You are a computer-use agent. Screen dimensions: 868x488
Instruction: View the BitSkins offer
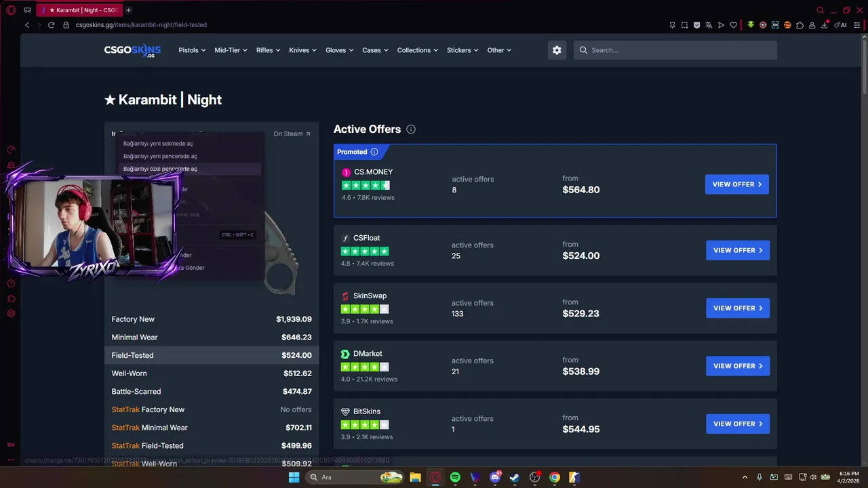tap(738, 424)
